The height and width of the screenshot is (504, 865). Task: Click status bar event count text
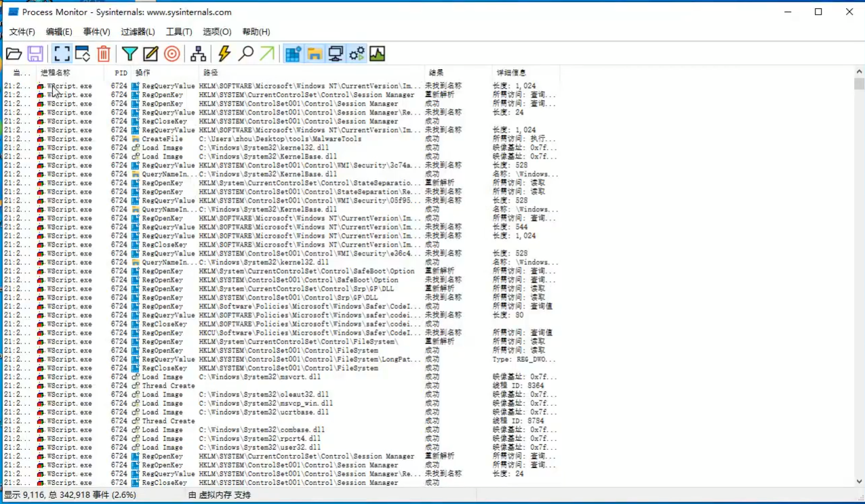(71, 495)
